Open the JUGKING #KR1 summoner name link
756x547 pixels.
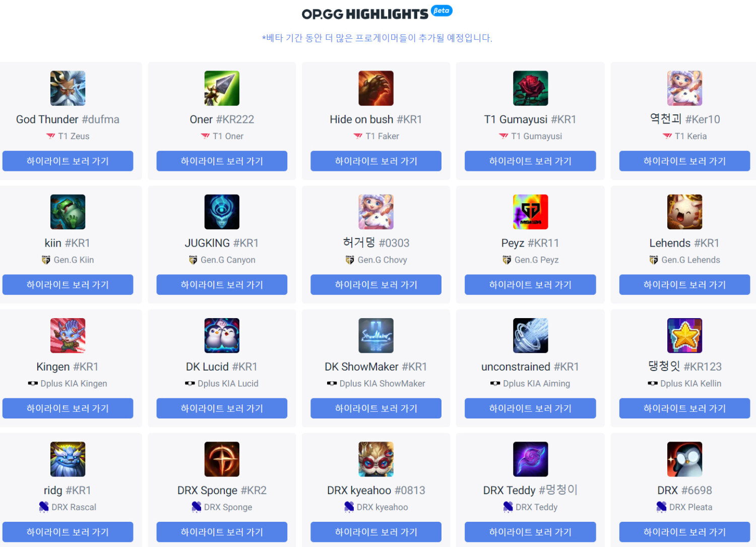pos(222,243)
